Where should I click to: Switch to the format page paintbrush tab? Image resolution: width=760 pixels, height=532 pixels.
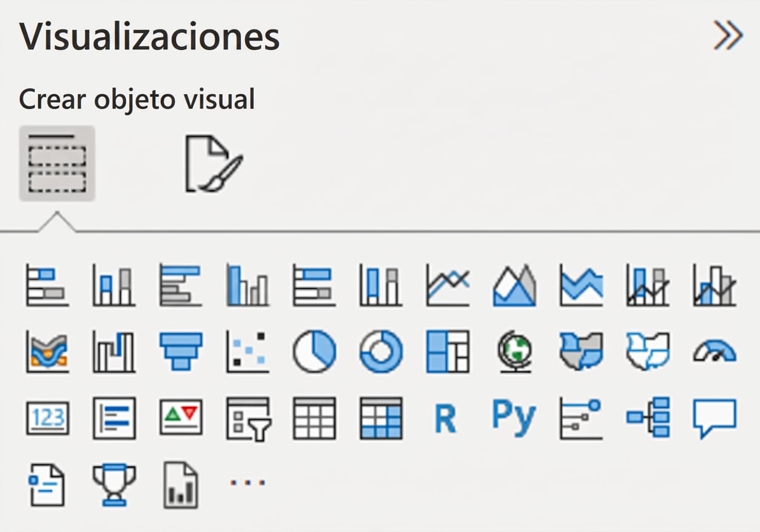[x=214, y=164]
